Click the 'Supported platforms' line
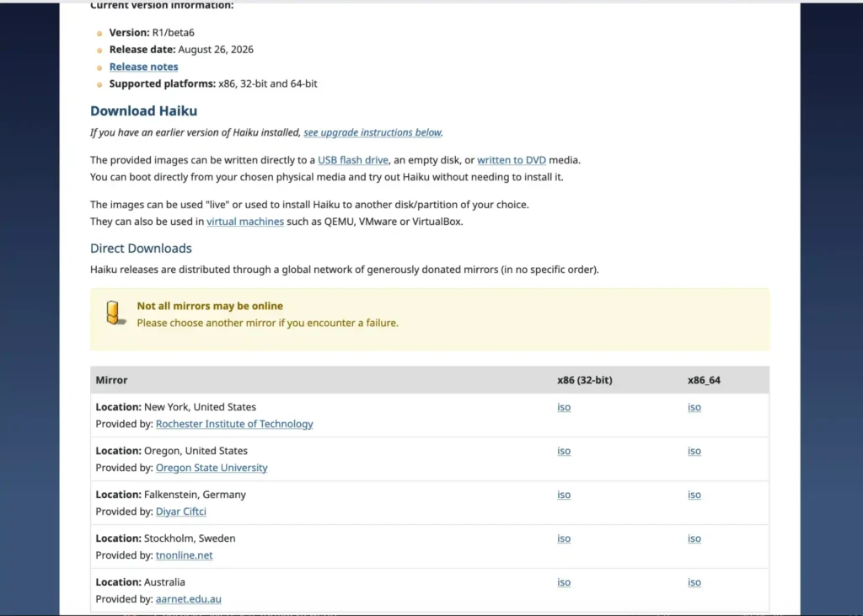 tap(213, 83)
